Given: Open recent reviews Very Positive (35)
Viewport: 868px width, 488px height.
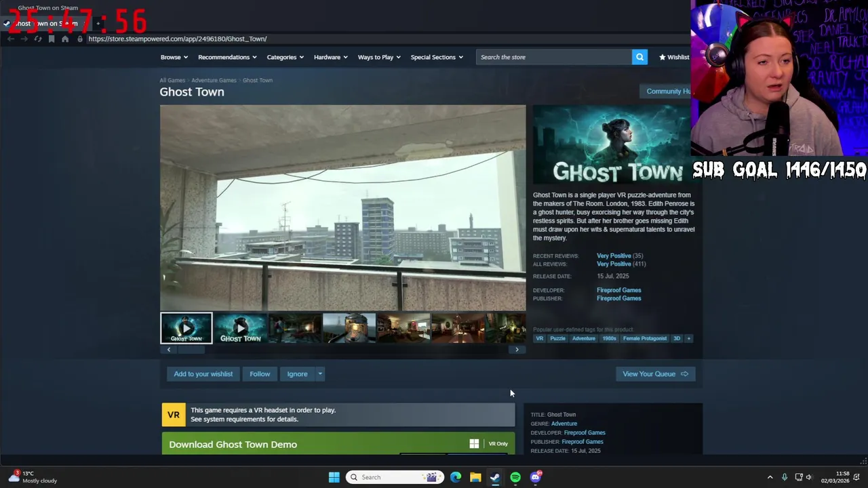Looking at the screenshot, I should (x=620, y=256).
